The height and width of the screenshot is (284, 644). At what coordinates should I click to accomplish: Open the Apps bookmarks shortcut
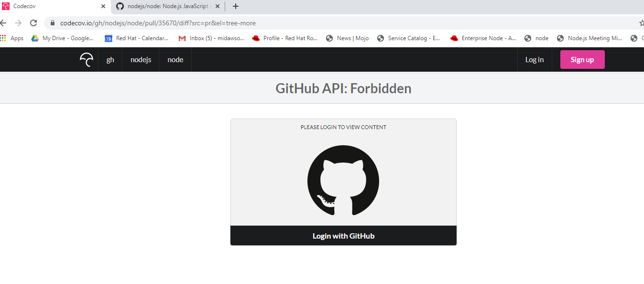coord(12,38)
